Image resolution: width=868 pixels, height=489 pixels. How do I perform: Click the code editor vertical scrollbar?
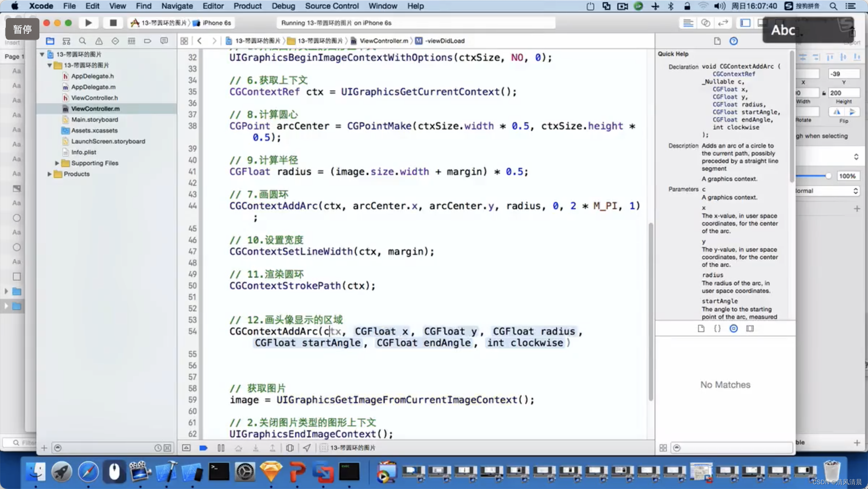(651, 312)
